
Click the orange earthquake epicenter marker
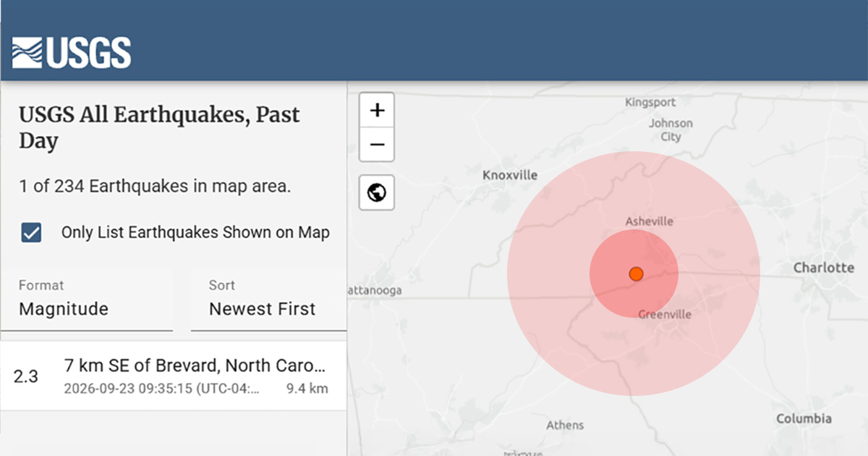[x=636, y=274]
